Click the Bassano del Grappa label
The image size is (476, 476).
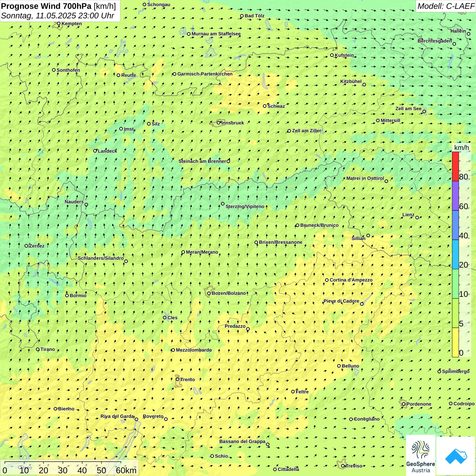[242, 441]
